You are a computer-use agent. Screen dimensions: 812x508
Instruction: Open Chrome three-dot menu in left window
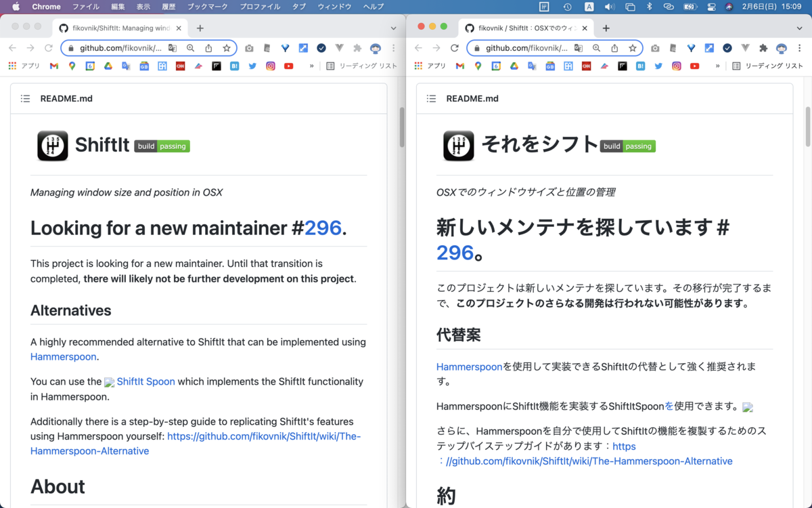coord(394,48)
